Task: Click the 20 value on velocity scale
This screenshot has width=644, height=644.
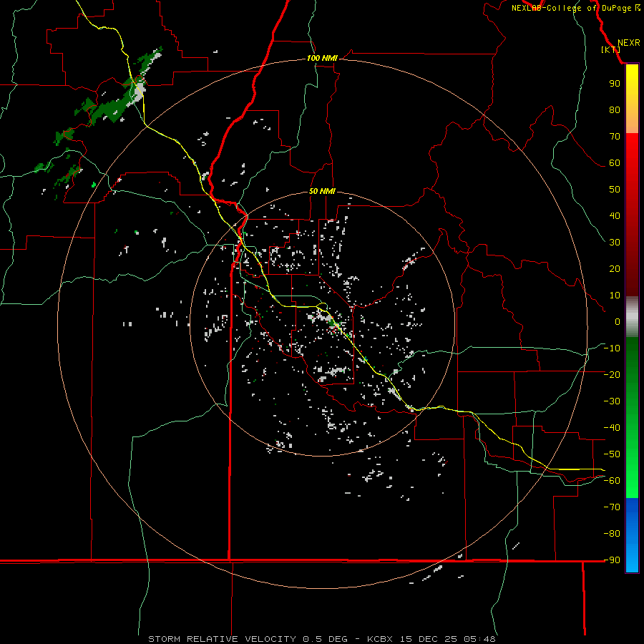Action: [615, 269]
